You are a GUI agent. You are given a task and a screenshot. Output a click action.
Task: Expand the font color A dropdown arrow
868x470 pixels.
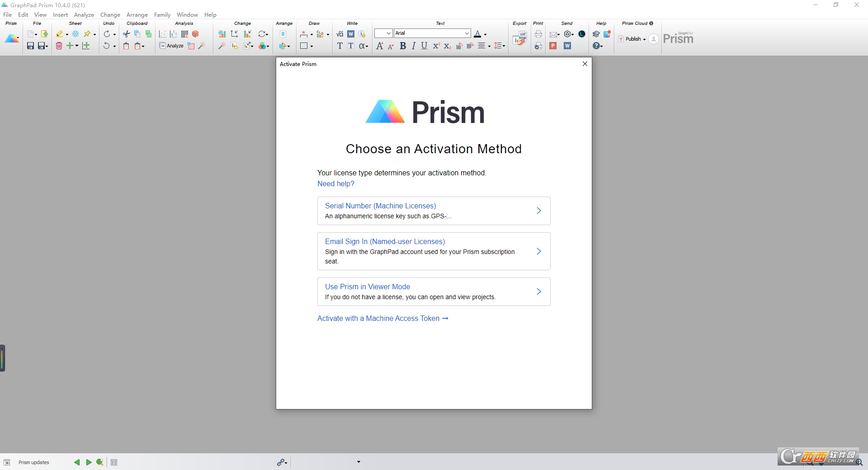pos(485,34)
